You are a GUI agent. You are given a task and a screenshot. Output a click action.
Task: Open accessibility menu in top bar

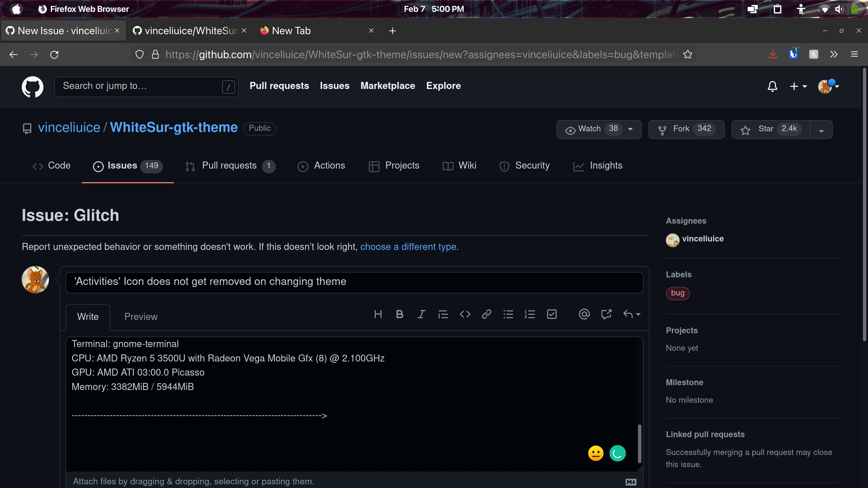tap(801, 9)
